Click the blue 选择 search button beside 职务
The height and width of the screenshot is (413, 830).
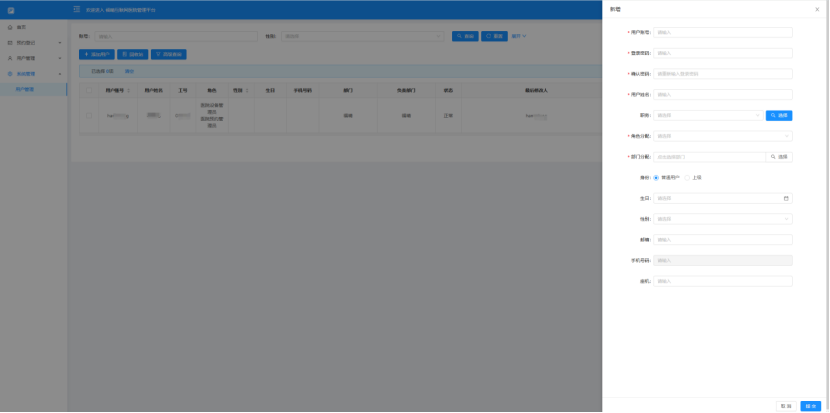click(x=779, y=115)
